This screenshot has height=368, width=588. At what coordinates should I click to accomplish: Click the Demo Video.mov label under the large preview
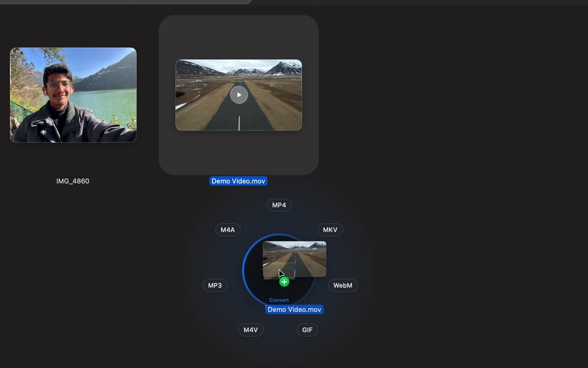[x=238, y=181]
